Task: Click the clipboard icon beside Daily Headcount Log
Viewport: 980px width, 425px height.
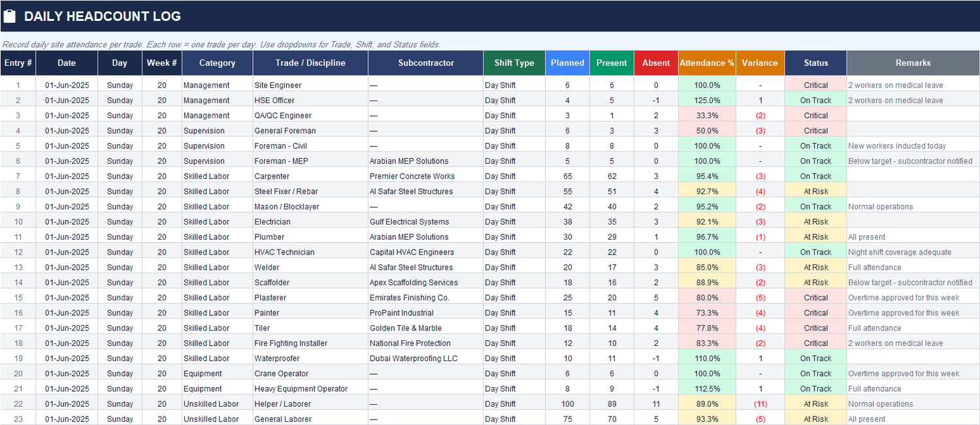Action: click(x=10, y=16)
